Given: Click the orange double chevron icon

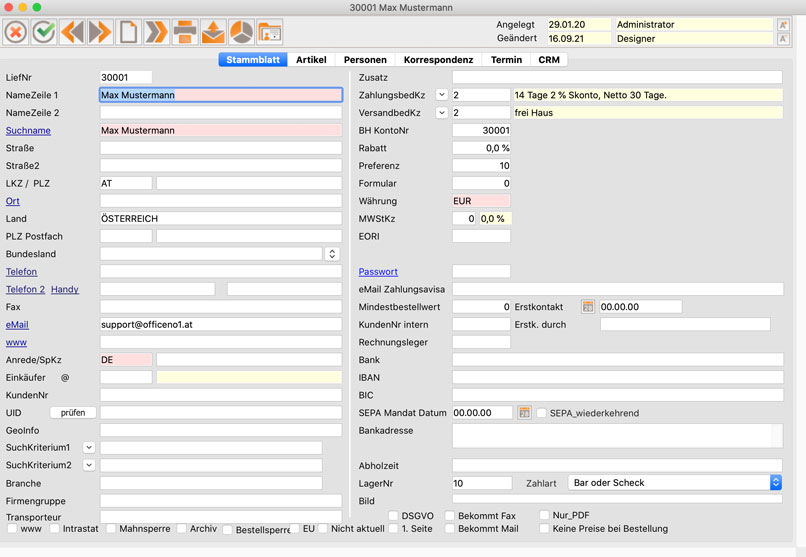Looking at the screenshot, I should click(157, 32).
